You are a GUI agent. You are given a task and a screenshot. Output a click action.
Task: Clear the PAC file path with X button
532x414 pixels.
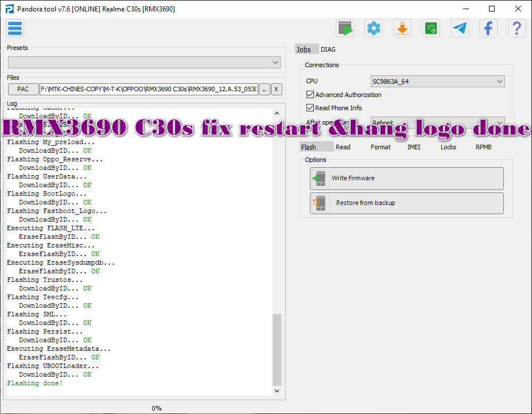click(x=276, y=89)
